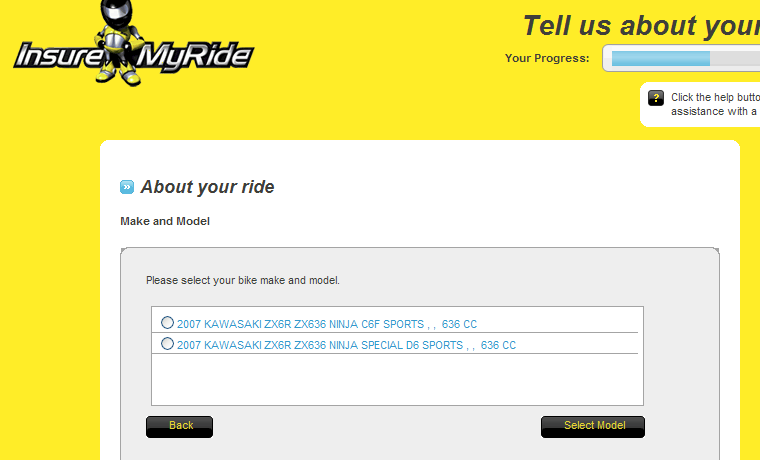The height and width of the screenshot is (460, 760).
Task: Open the 2007 Kawasaki ZX636 Ninja C6F link
Action: pyautogui.click(x=300, y=324)
